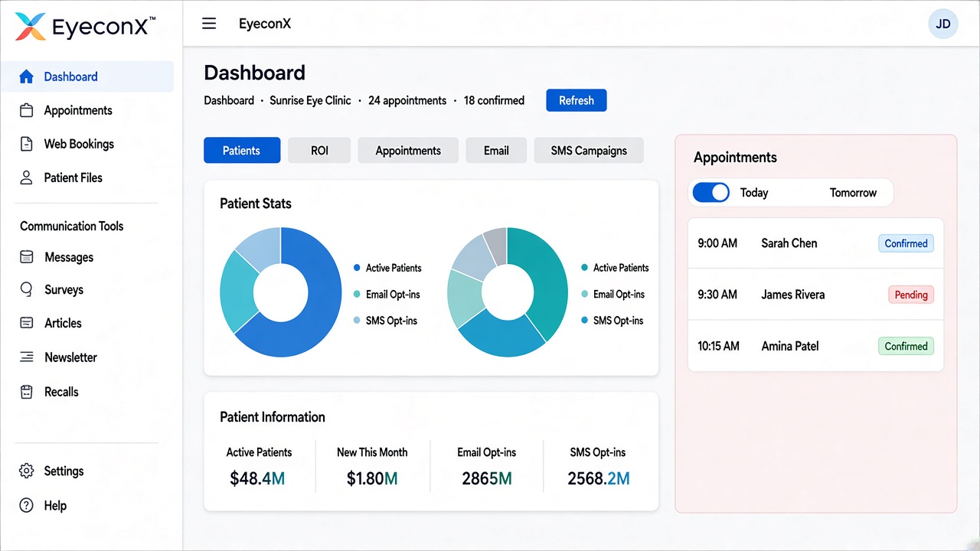Click the right teal donut chart
Image resolution: width=980 pixels, height=551 pixels.
[508, 292]
